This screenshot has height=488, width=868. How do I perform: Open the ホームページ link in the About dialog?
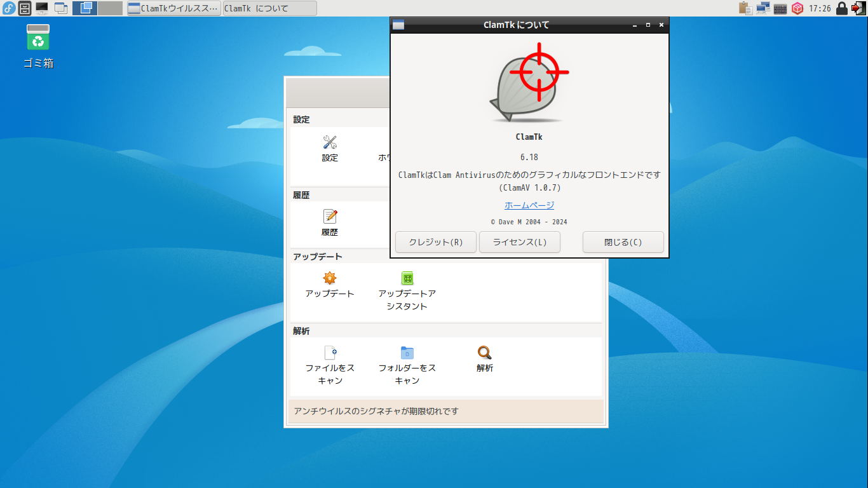pos(529,205)
